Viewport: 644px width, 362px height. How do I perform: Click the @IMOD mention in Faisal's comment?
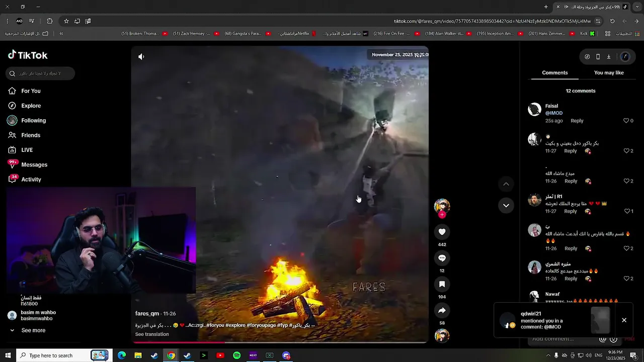[554, 113]
